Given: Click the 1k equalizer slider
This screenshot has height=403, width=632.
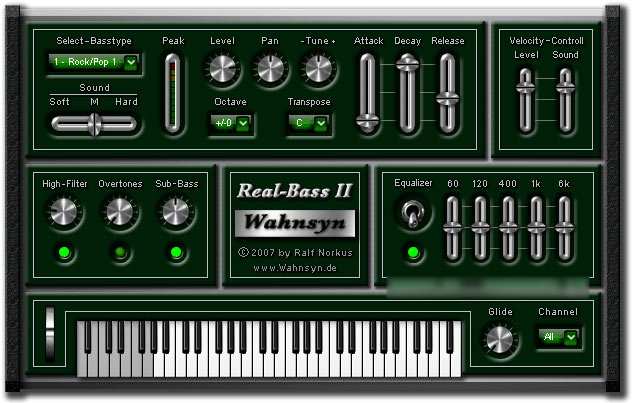Looking at the screenshot, I should tap(536, 228).
